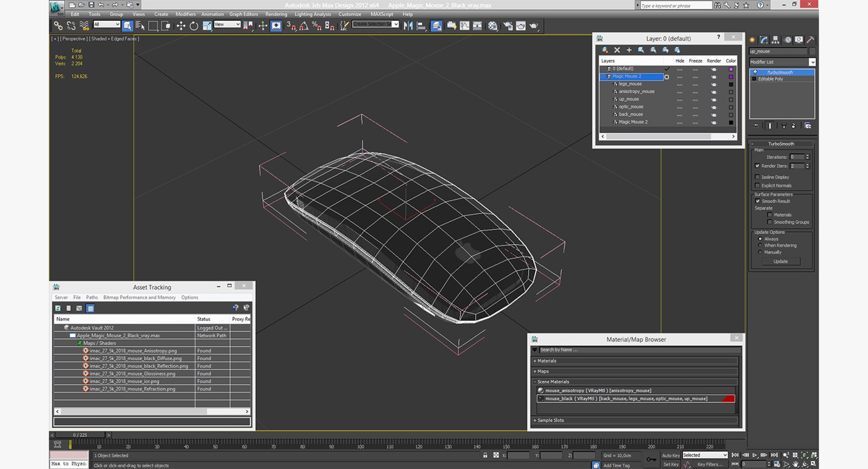Select the Move tool in main toolbar
Viewport: 868px width, 469px height.
click(x=181, y=26)
